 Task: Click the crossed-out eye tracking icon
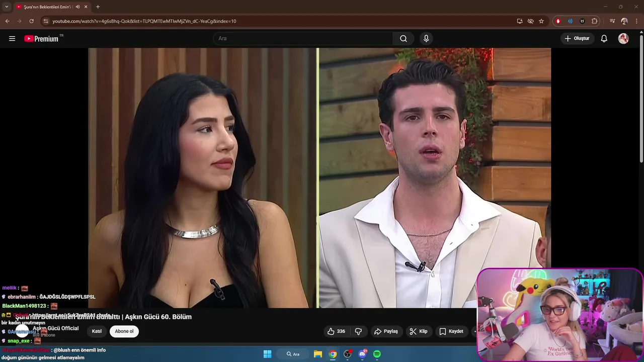tap(530, 21)
